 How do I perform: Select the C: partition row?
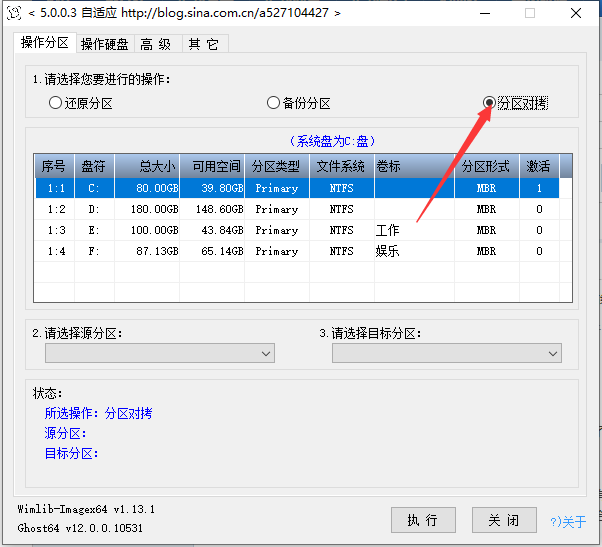click(x=300, y=188)
